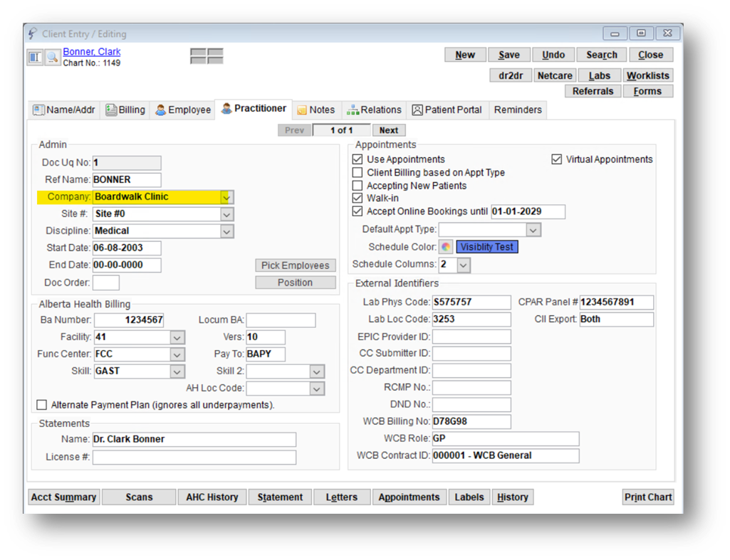The width and height of the screenshot is (730, 560).
Task: Switch to the Billing tab
Action: coord(125,110)
